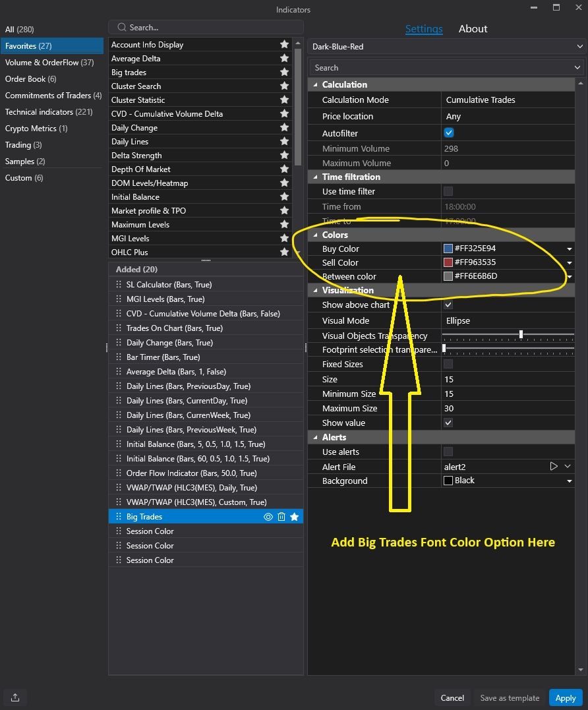588x710 pixels.
Task: Open the Background Black color dropdown
Action: coord(570,481)
